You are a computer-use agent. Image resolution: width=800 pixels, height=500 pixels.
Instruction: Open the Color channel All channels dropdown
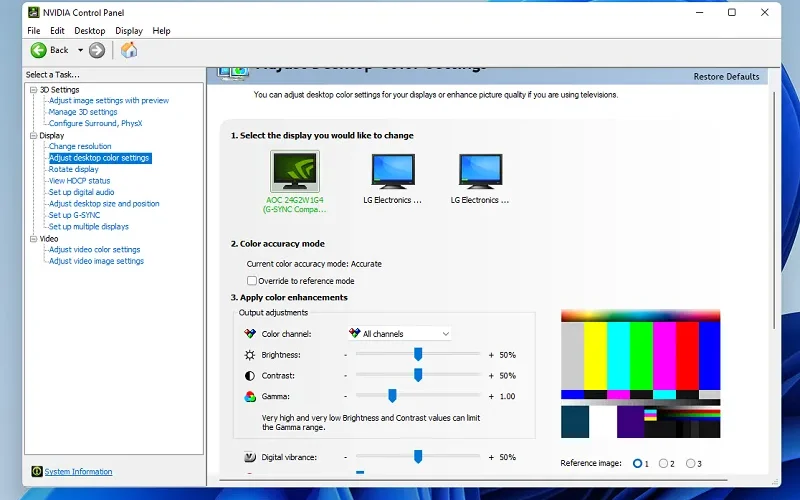point(400,334)
